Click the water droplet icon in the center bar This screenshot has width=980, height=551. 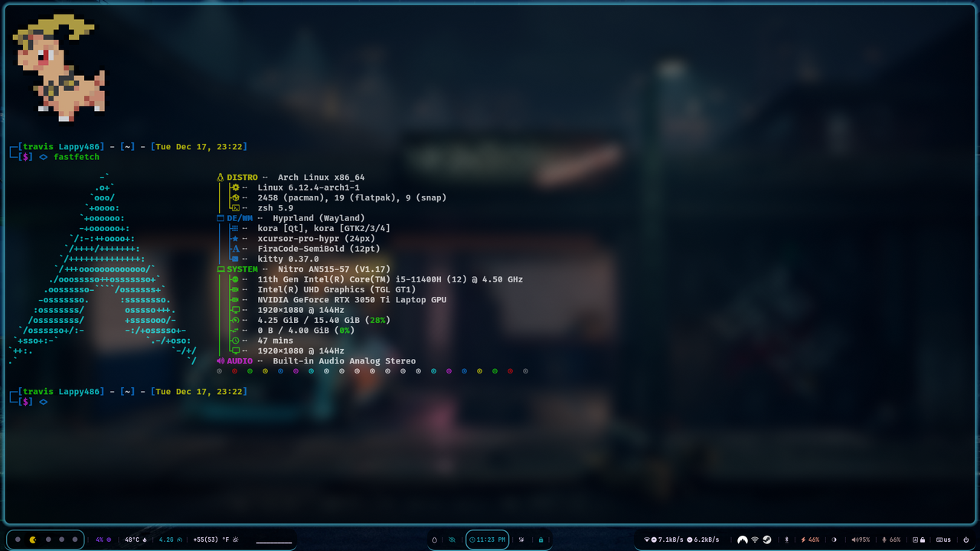[x=434, y=540]
